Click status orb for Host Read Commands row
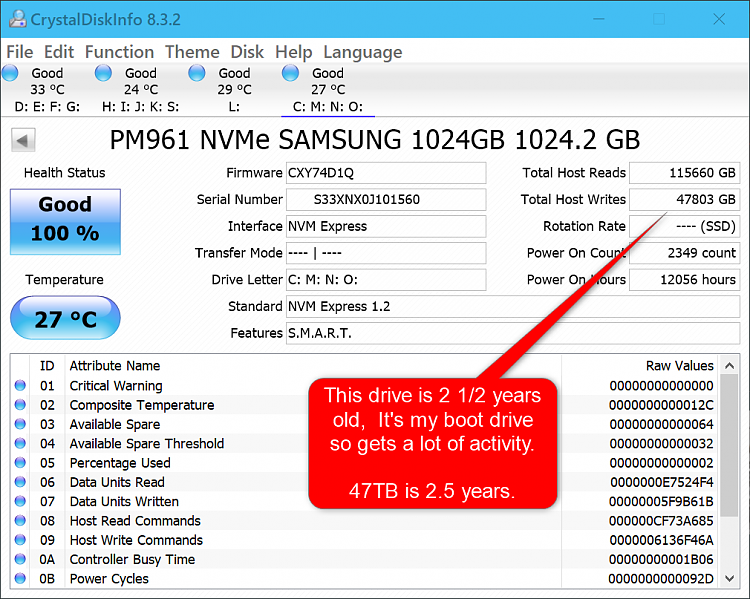750x599 pixels. click(20, 521)
